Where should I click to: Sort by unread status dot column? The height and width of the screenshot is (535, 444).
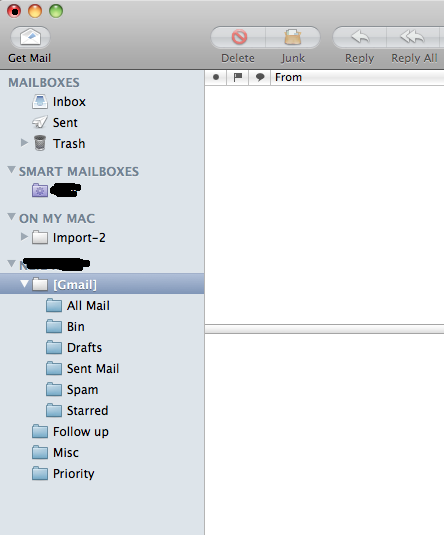coord(216,77)
